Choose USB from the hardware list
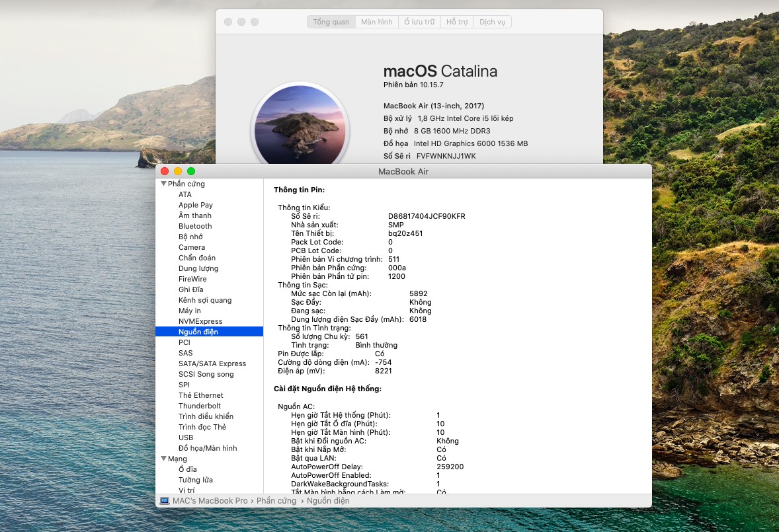Screen dimensions: 779x532 pyautogui.click(x=186, y=437)
